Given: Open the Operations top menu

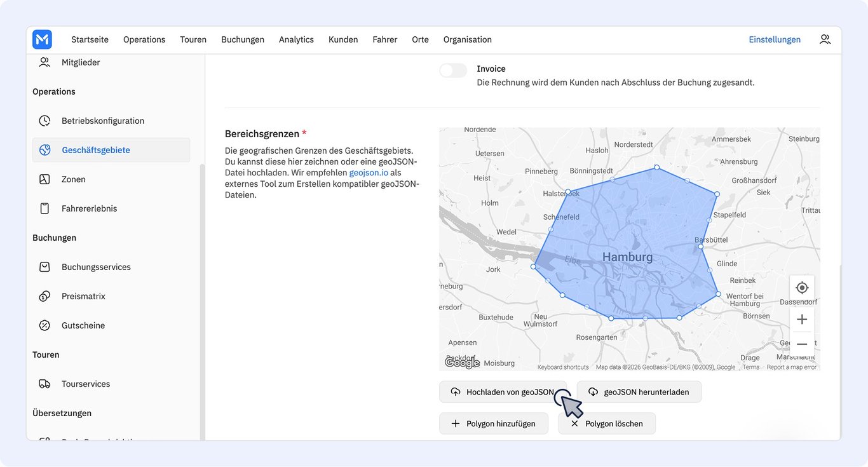Looking at the screenshot, I should pos(144,39).
